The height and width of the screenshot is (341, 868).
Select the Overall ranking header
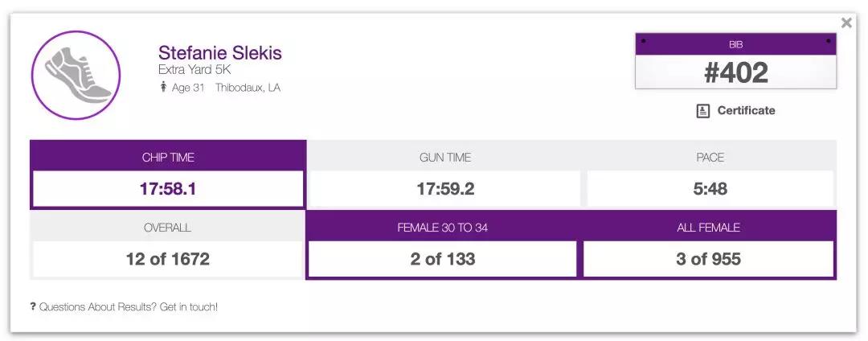[x=167, y=228]
